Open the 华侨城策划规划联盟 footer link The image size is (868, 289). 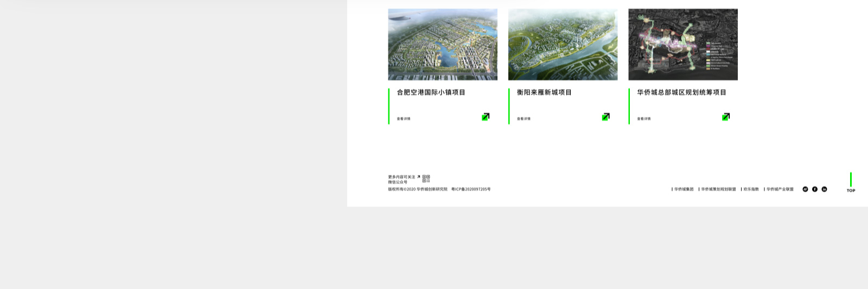(718, 189)
